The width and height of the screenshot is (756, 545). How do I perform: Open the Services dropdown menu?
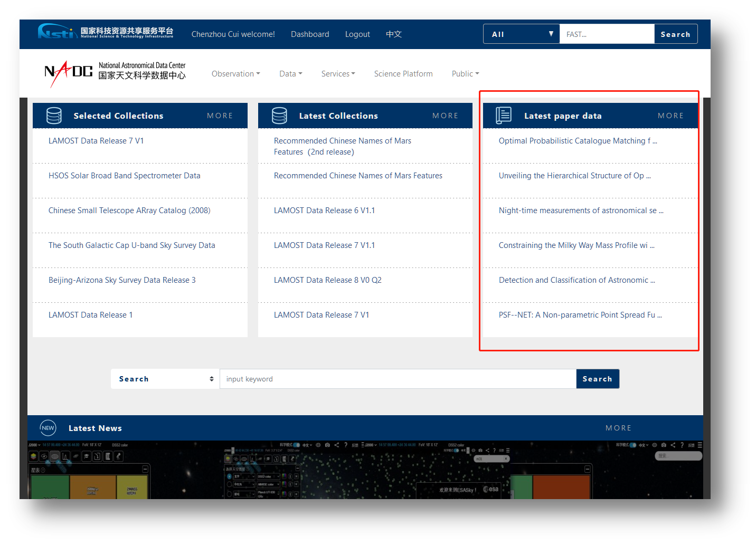338,74
